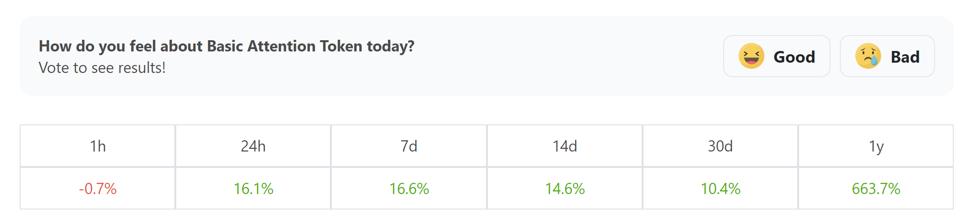The height and width of the screenshot is (224, 980).
Task: Click the 'Vote to see results!' text
Action: [102, 68]
